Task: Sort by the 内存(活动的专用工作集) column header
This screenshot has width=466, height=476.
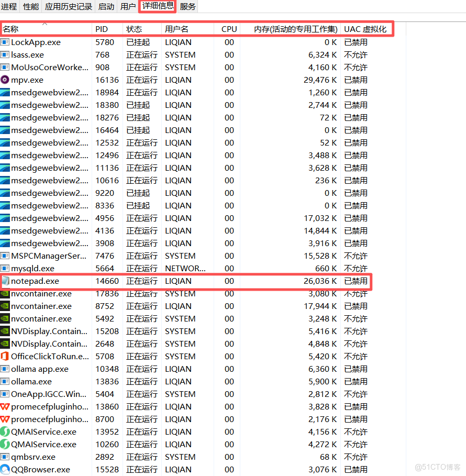Action: [x=290, y=29]
